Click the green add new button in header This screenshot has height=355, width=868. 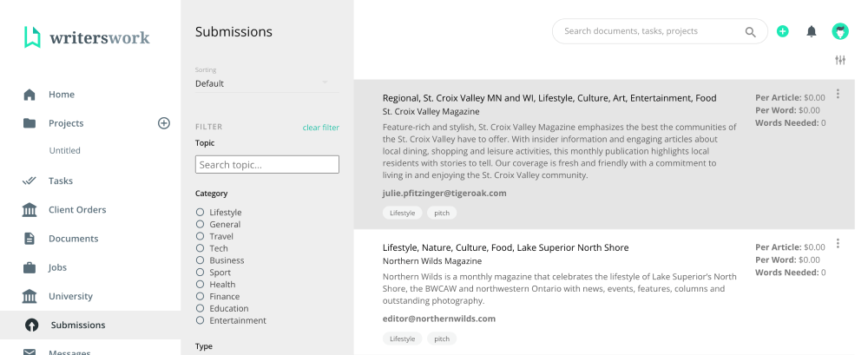(782, 31)
